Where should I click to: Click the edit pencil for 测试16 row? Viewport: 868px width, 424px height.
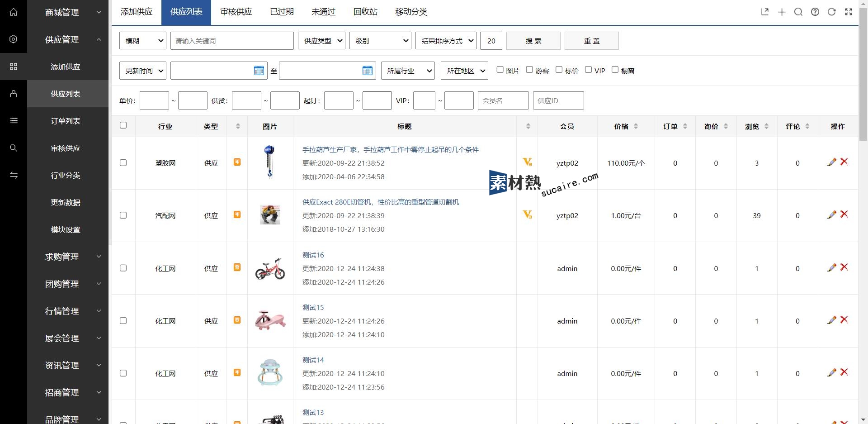(x=831, y=268)
